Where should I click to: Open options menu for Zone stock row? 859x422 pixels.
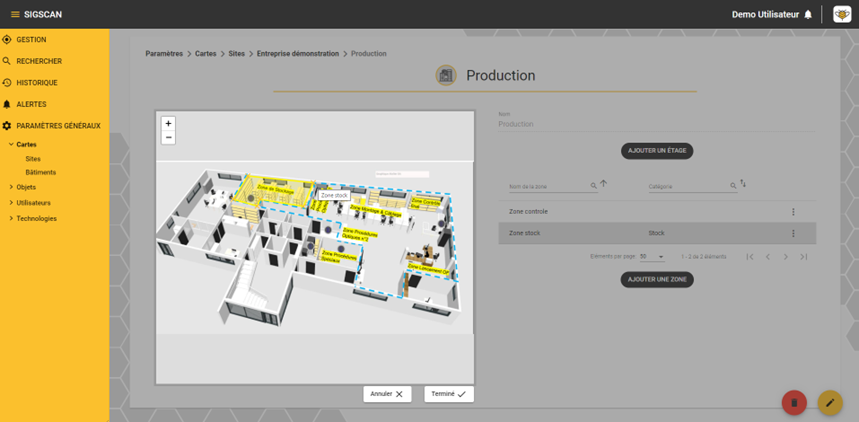click(793, 233)
